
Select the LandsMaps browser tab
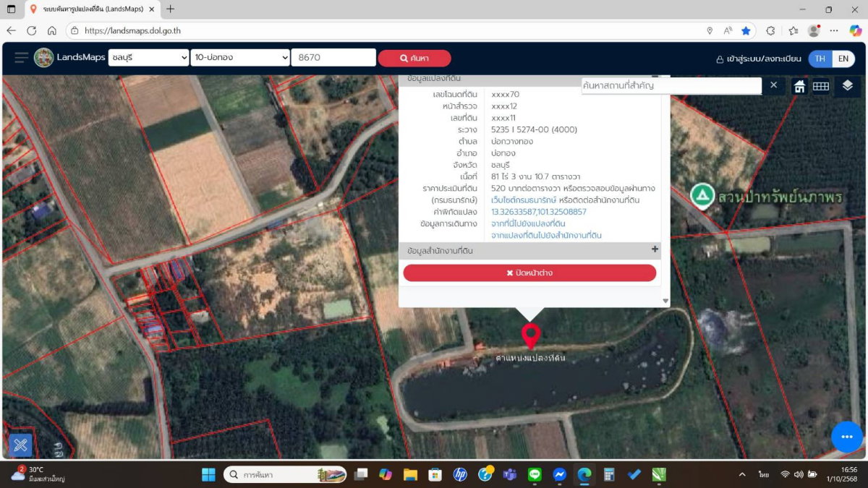pos(90,9)
